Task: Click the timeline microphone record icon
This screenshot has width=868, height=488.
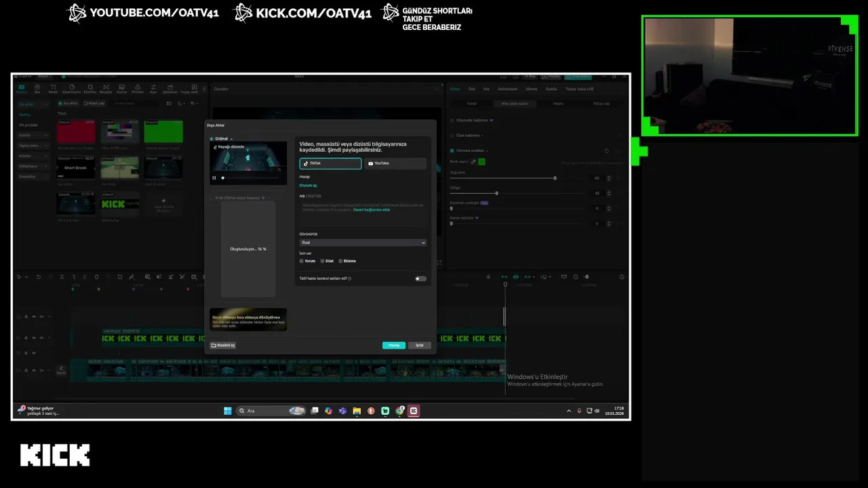Action: [x=488, y=277]
